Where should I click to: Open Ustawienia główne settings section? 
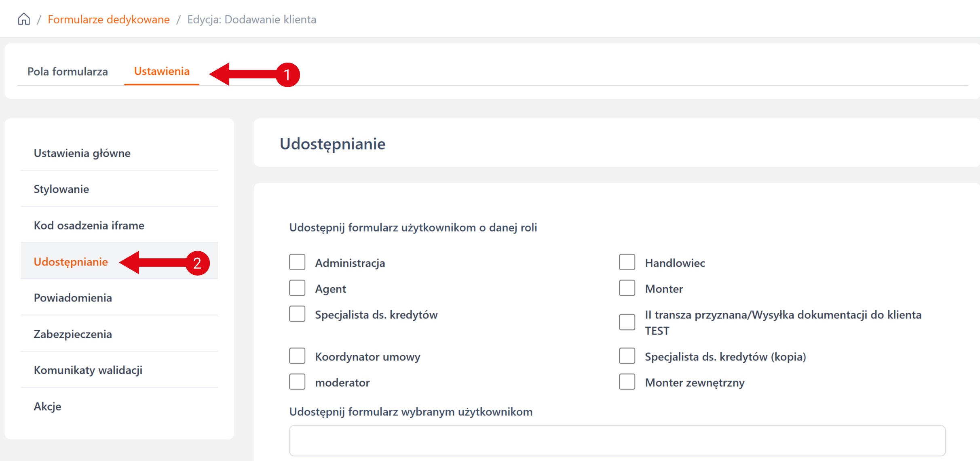(x=82, y=153)
